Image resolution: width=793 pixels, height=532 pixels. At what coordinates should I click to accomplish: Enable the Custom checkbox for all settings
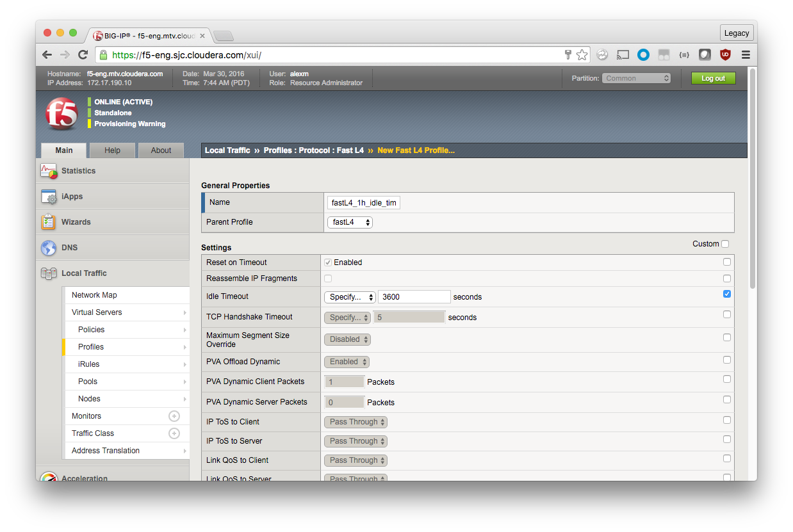725,244
